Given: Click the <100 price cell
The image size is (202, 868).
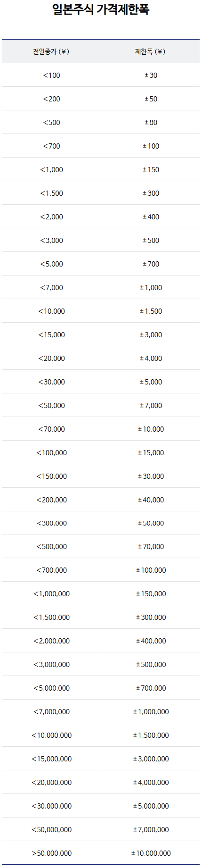Looking at the screenshot, I should [51, 75].
